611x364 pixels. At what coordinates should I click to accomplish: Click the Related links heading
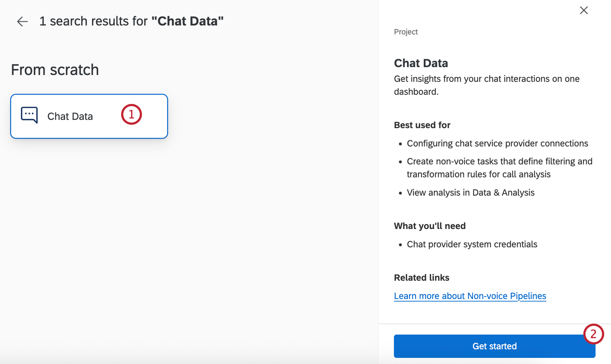[421, 277]
